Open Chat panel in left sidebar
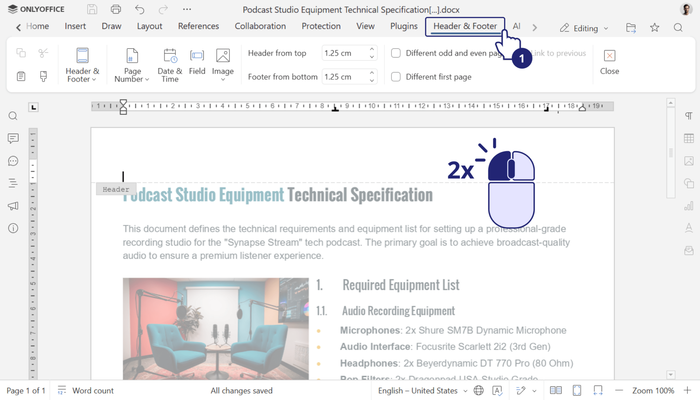Screen dimensions: 700x400 click(x=13, y=161)
